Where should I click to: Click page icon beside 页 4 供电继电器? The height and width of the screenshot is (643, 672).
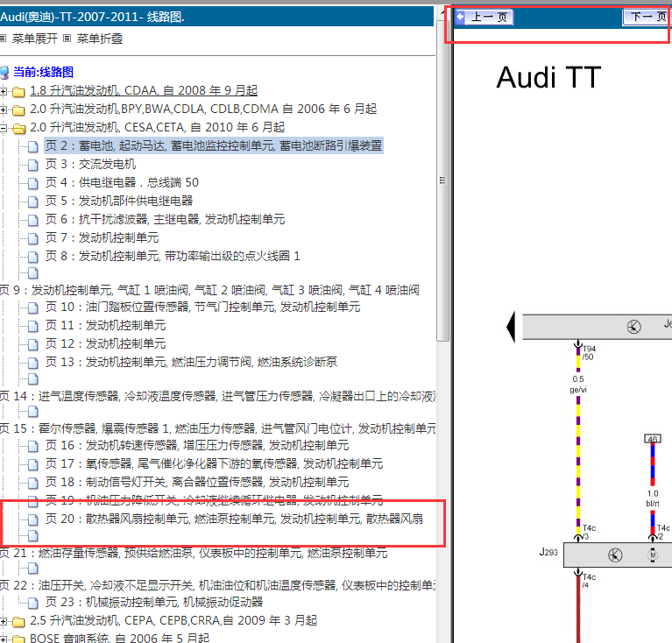click(x=33, y=183)
